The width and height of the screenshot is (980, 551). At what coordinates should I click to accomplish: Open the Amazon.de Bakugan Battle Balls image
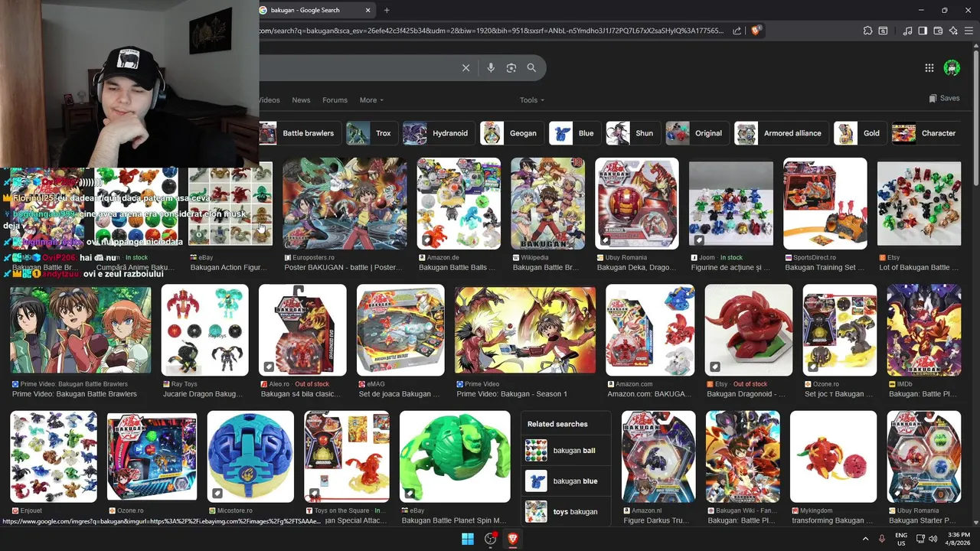tap(459, 204)
